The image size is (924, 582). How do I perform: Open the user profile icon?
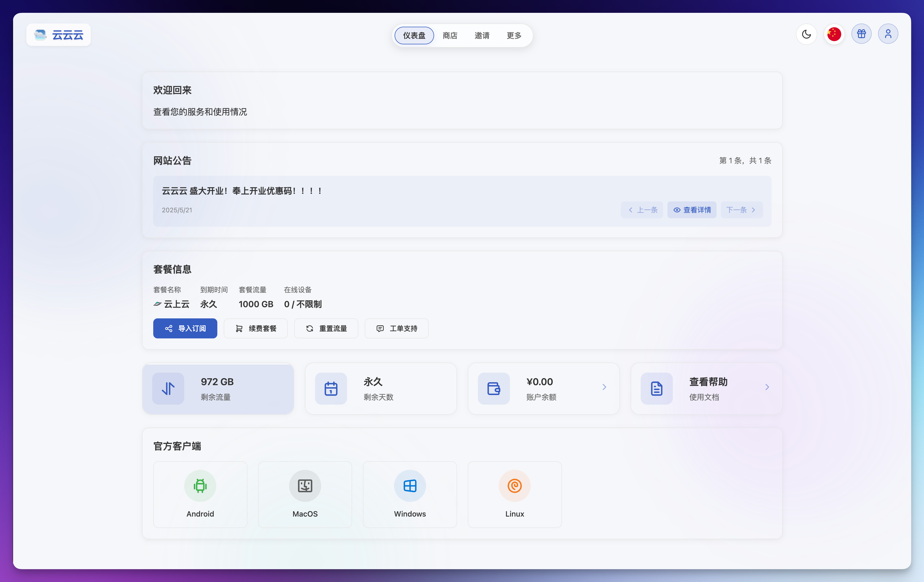(888, 34)
